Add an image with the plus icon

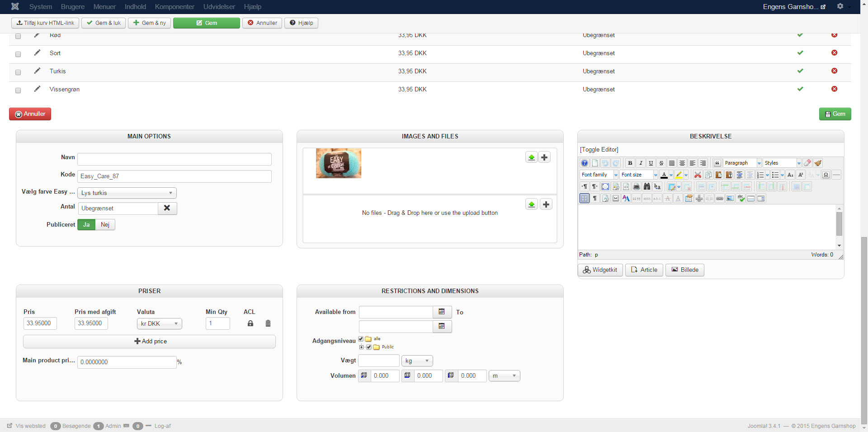click(544, 157)
